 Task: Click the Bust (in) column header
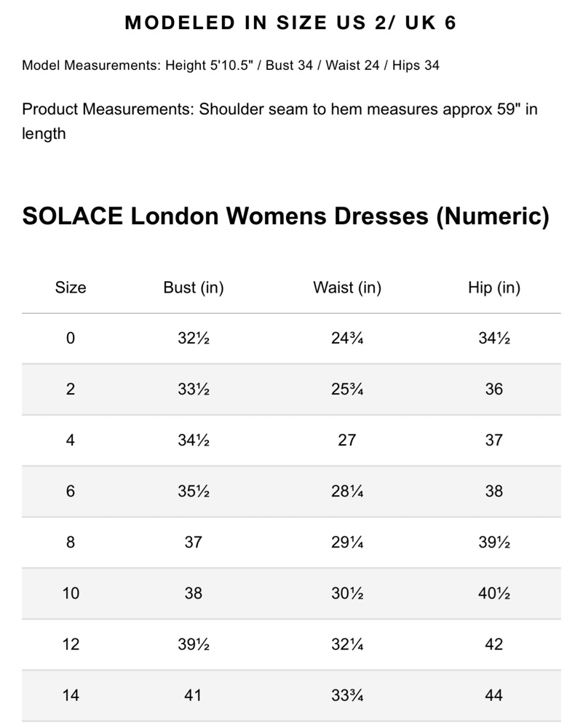[194, 288]
